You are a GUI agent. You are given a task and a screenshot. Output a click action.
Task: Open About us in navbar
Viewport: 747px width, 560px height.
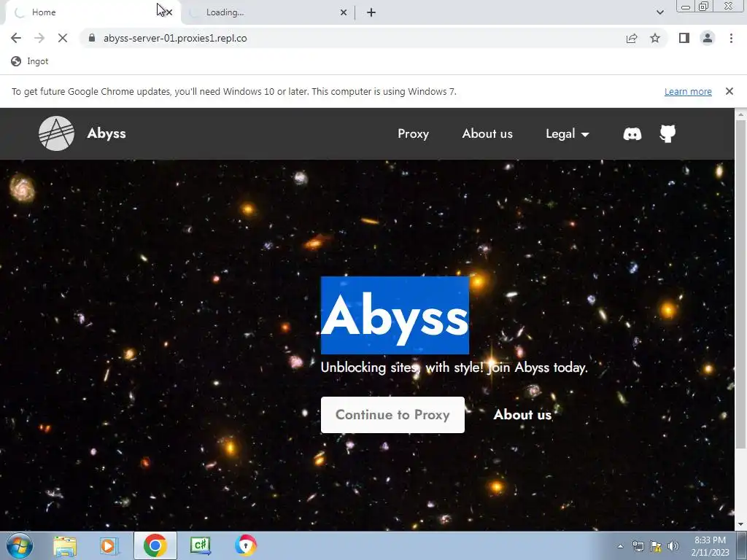click(x=487, y=134)
